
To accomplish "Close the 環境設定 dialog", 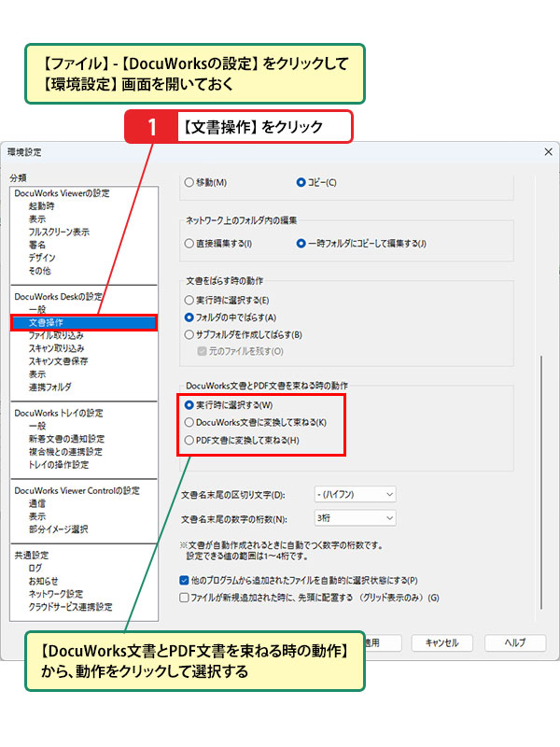I will coord(548,152).
